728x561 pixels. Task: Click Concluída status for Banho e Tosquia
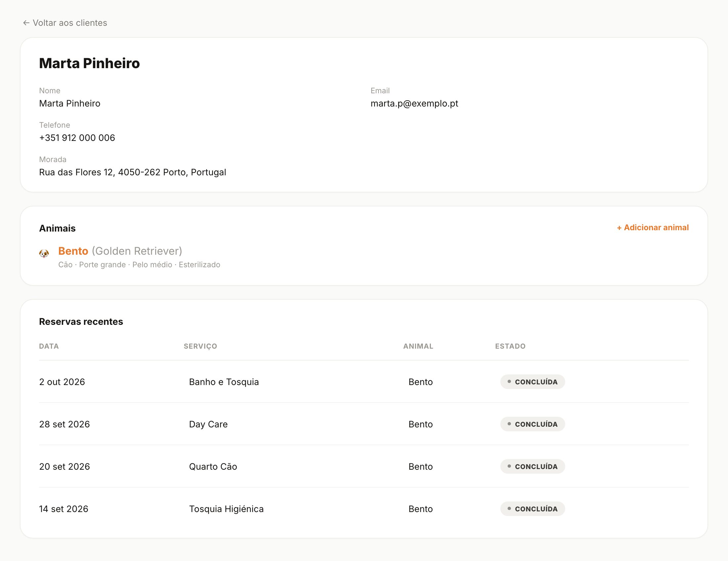tap(533, 382)
